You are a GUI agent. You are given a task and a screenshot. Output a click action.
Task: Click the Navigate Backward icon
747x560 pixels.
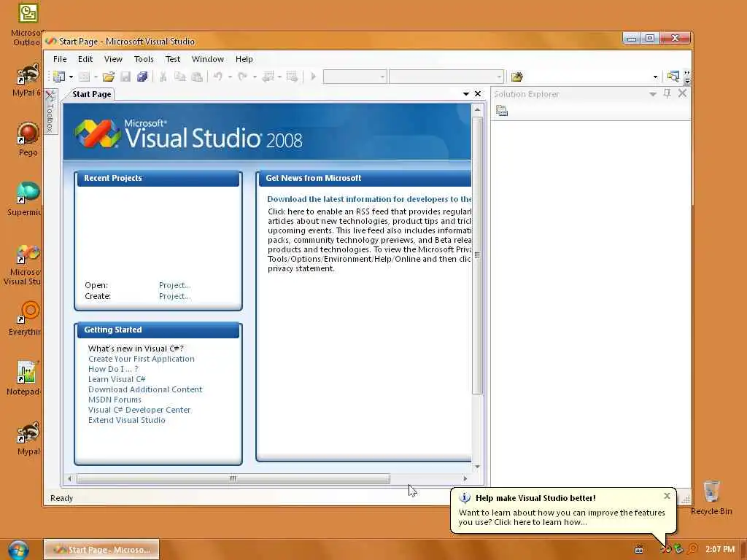[x=268, y=77]
